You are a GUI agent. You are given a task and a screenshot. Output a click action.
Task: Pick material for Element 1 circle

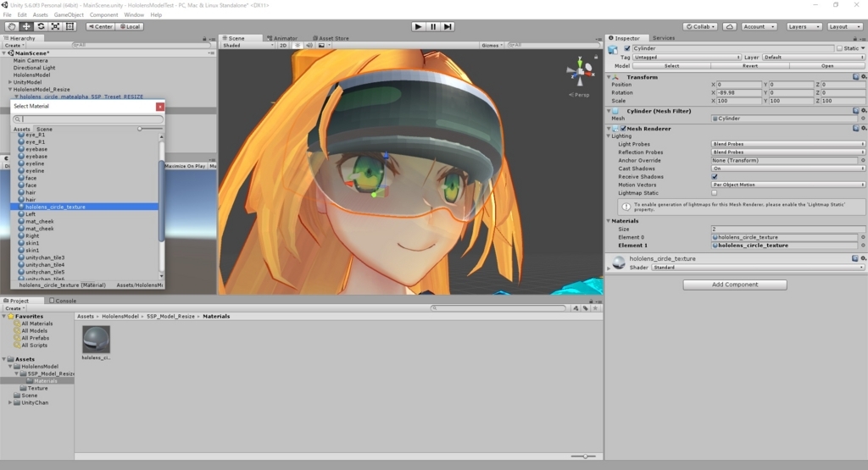[x=863, y=246]
